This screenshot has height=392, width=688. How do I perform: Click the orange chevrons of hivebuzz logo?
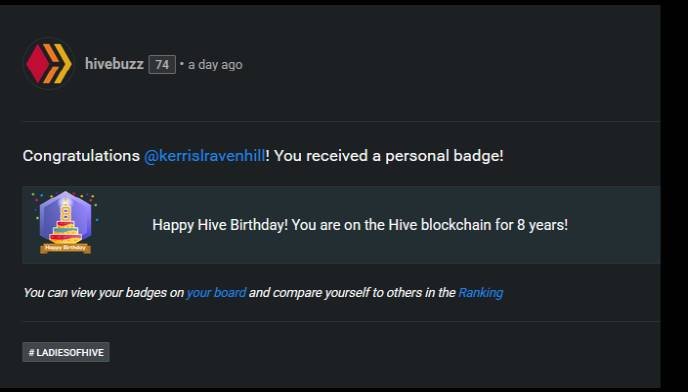(57, 64)
